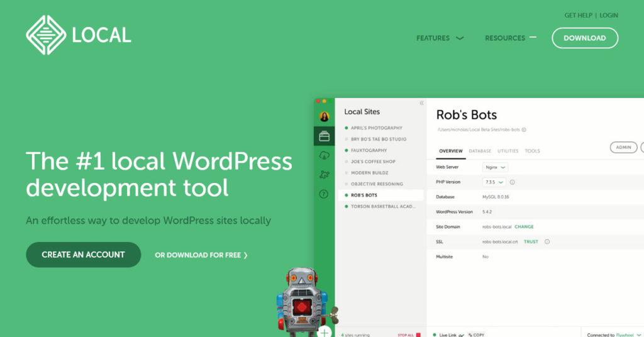Screen dimensions: 644x337
Task: Open the Login link
Action: (x=609, y=15)
